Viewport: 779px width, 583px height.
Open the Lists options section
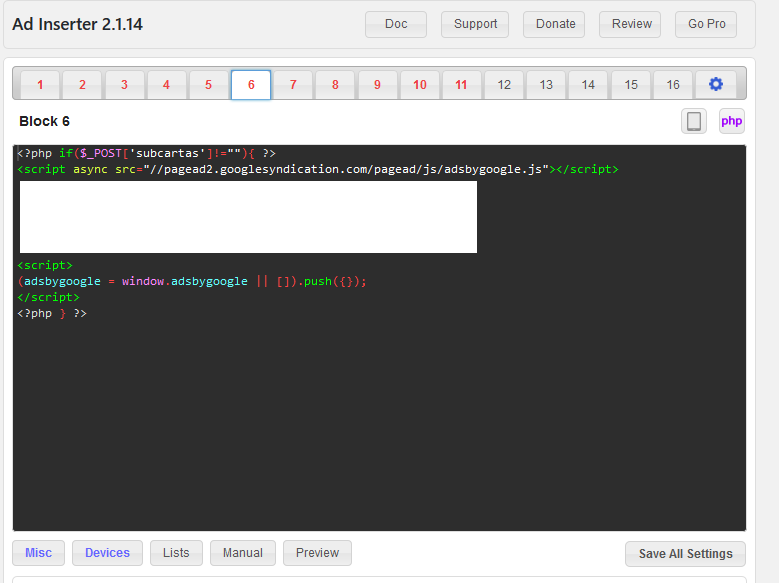(176, 553)
